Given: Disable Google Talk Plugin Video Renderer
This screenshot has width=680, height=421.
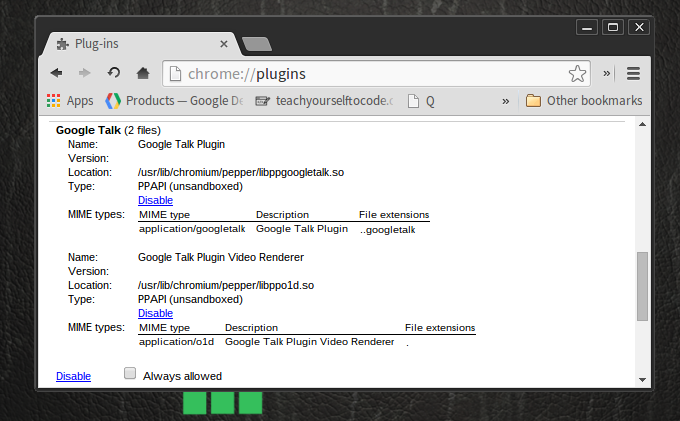Looking at the screenshot, I should [x=155, y=313].
